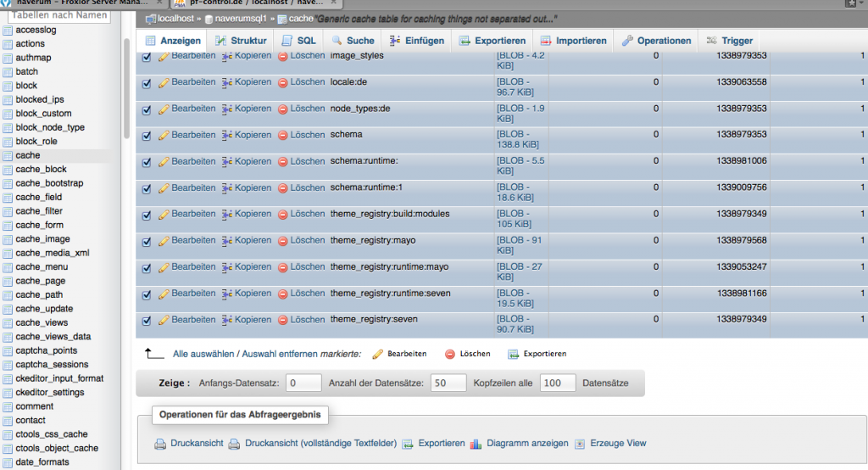868x470 pixels.
Task: Click the Anzahl der Datensätze input field
Action: point(448,383)
